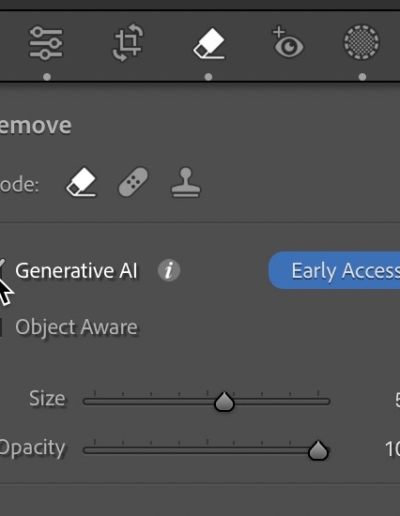400x516 pixels.
Task: Choose the Remove eraser mode icon
Action: tap(81, 182)
